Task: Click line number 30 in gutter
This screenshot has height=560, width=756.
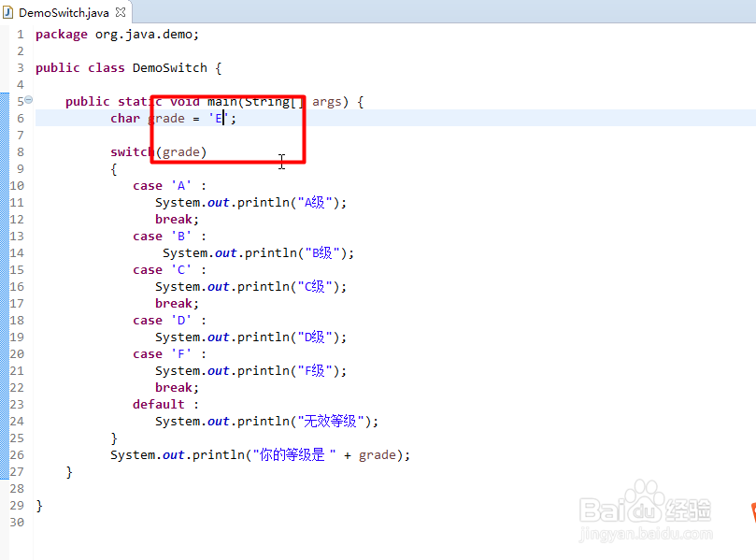Action: pos(17,523)
